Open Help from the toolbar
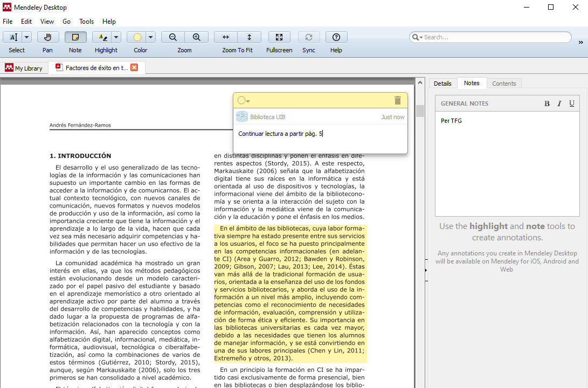This screenshot has width=588, height=388. click(336, 37)
